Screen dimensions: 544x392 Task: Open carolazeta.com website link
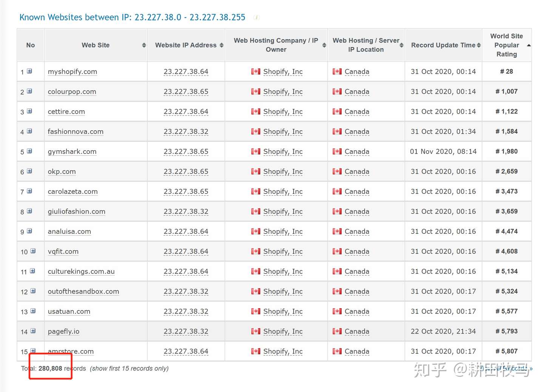coord(73,192)
